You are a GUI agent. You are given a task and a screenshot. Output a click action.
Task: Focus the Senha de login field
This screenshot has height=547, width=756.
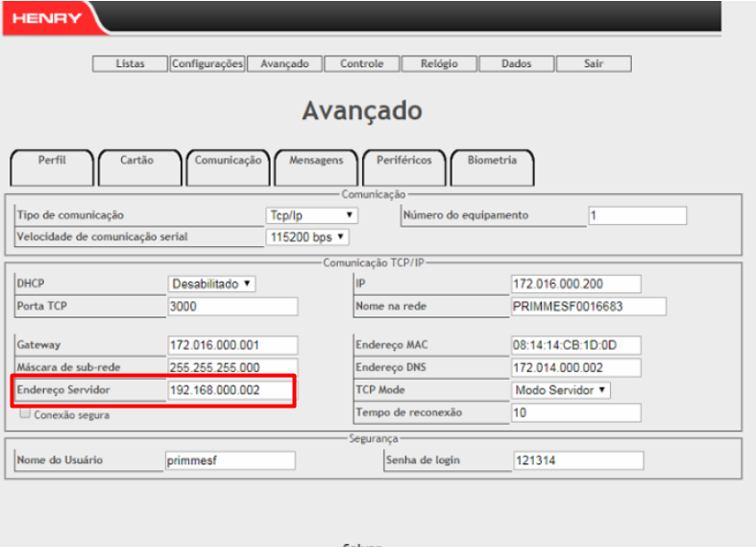[x=578, y=460]
